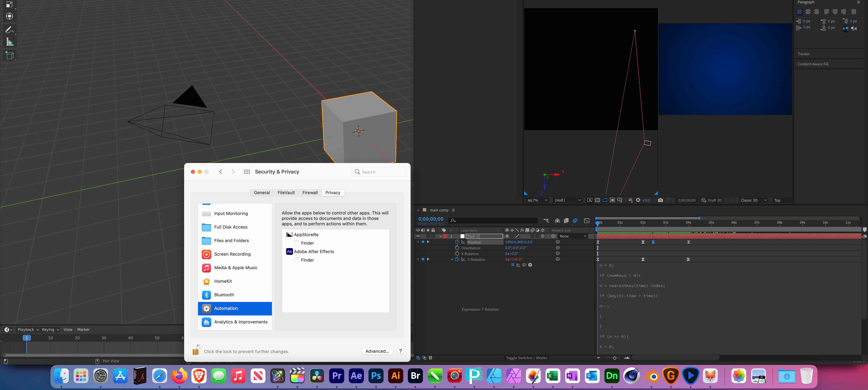Screen dimensions: 868x390
Task: Open the Graph Editor in timeline
Action: coord(587,221)
